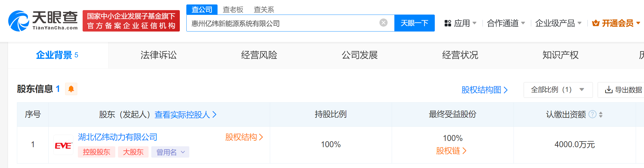Clear the search box with the X icon
The image size is (644, 168).
383,23
